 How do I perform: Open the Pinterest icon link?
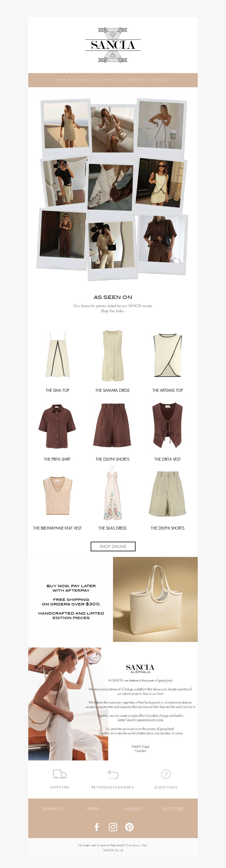[129, 827]
